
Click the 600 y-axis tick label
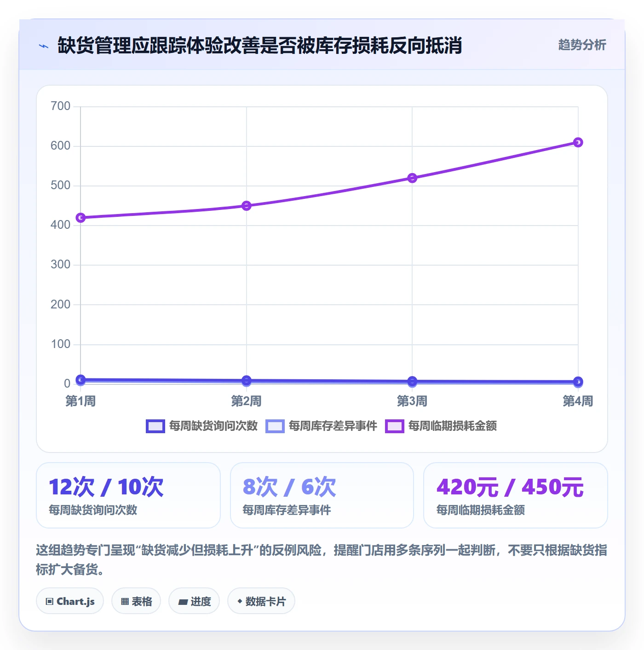coord(60,146)
